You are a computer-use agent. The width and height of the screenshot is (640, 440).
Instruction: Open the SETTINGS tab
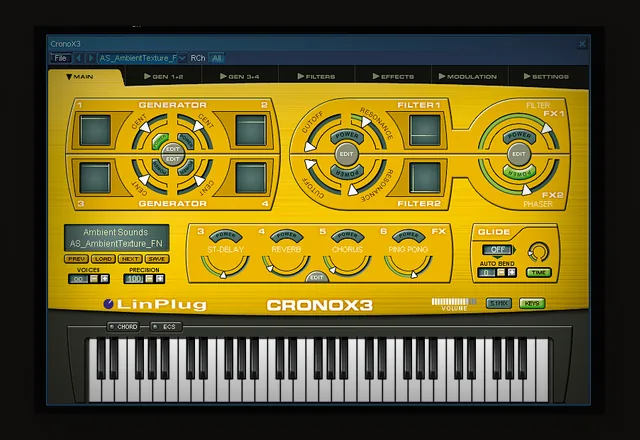point(546,76)
